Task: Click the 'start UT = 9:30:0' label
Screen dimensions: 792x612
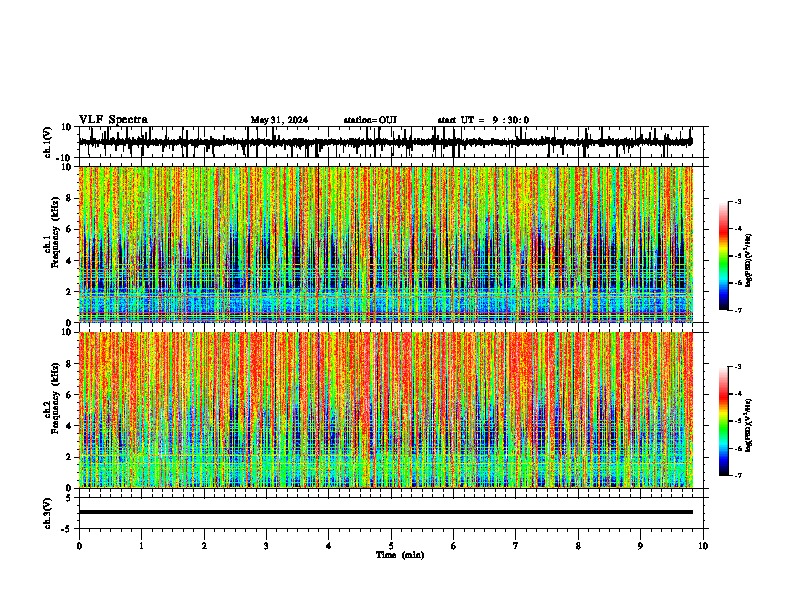Action: pos(483,120)
